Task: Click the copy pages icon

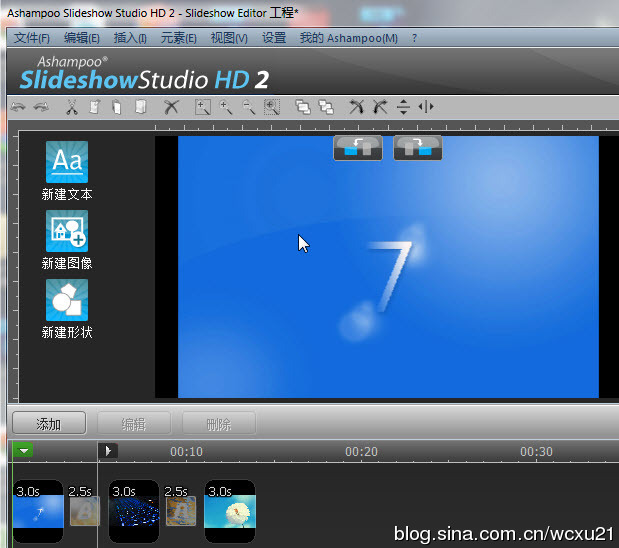Action: [117, 107]
